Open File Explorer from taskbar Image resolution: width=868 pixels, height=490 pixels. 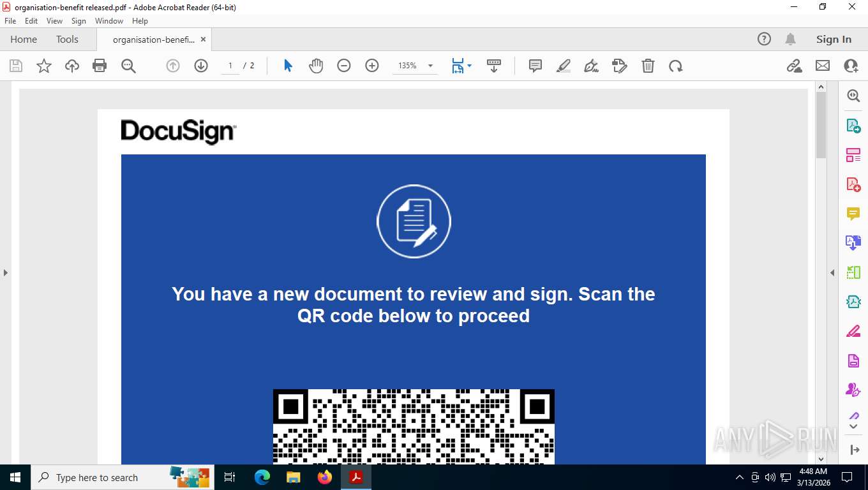[x=293, y=477]
